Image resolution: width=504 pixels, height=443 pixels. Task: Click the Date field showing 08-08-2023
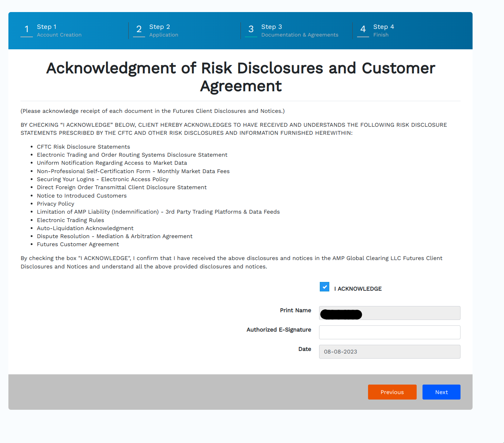pos(389,352)
